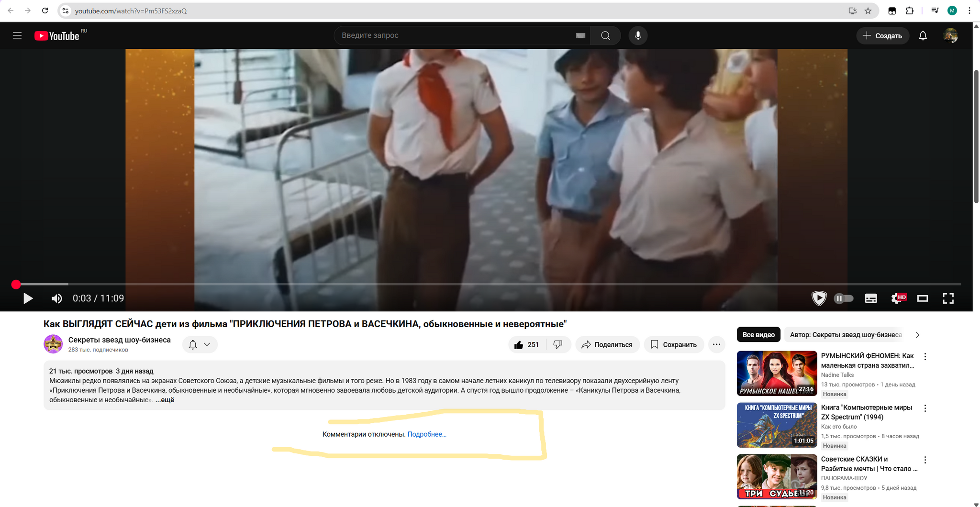Bookmark page with star icon
Viewport: 980px width, 507px height.
pos(868,11)
